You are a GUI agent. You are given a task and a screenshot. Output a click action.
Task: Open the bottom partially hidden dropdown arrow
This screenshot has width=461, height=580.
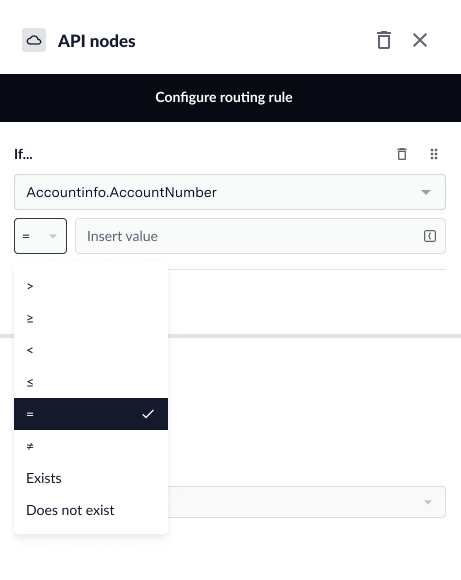[x=428, y=502]
